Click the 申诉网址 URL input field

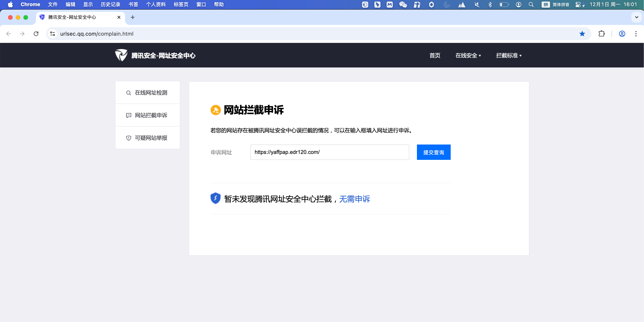click(x=329, y=152)
